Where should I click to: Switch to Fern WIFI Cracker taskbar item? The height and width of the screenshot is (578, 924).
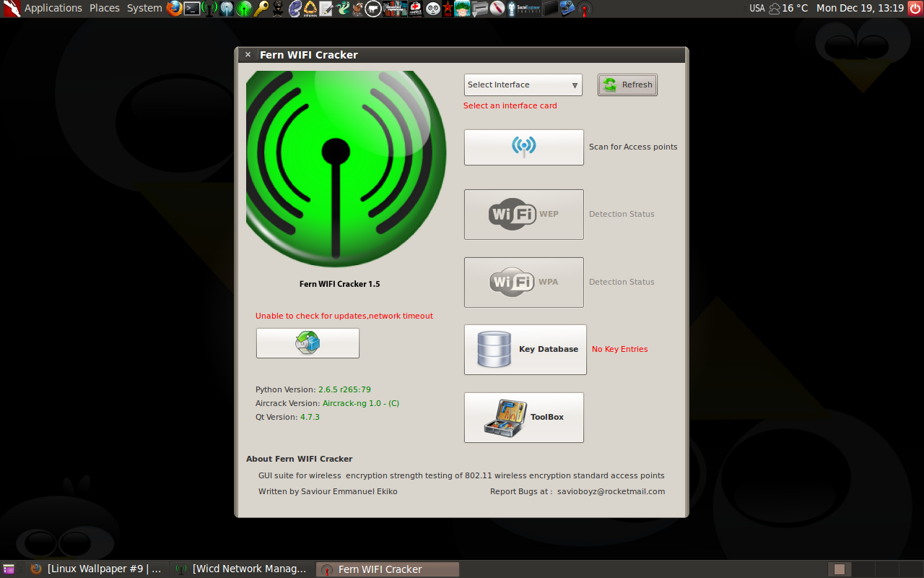pos(388,569)
